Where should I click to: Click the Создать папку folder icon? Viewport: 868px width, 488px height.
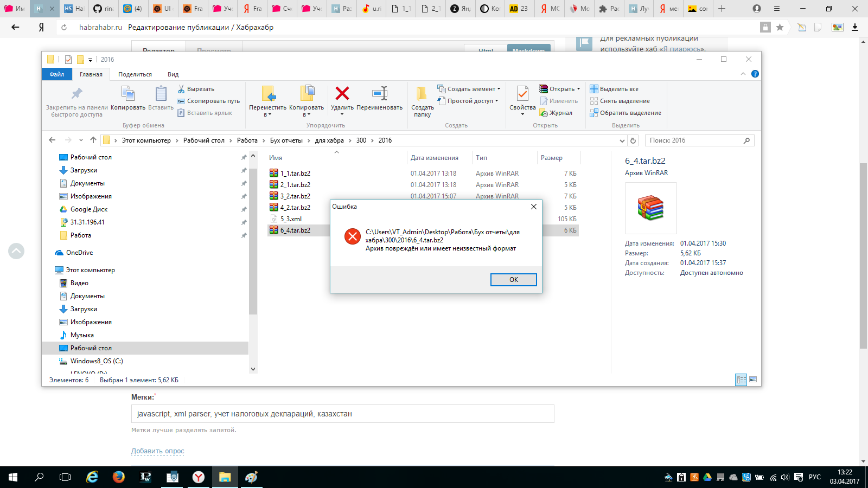tap(422, 94)
